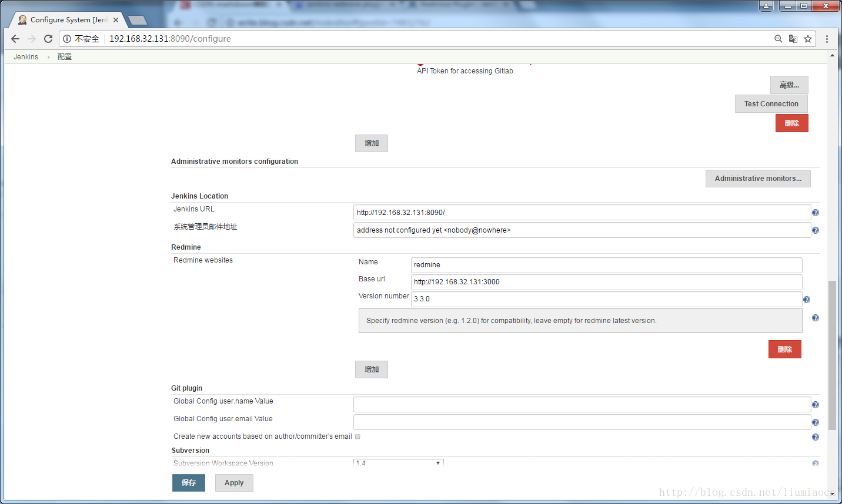This screenshot has width=842, height=504.
Task: Click the 'Jenkins Location' section heading
Action: pyautogui.click(x=199, y=196)
